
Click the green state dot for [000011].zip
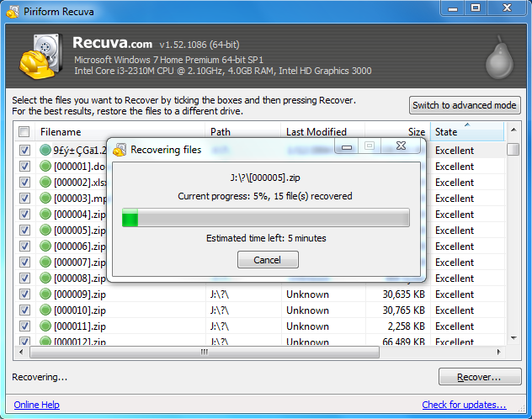[45, 326]
